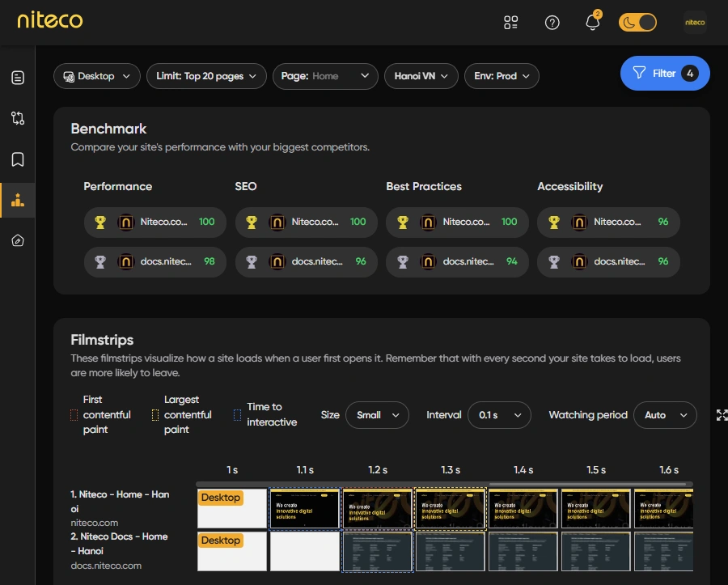Screen dimensions: 728x585
Task: Open niteco.com link under Niteco Home
Action: (x=95, y=523)
